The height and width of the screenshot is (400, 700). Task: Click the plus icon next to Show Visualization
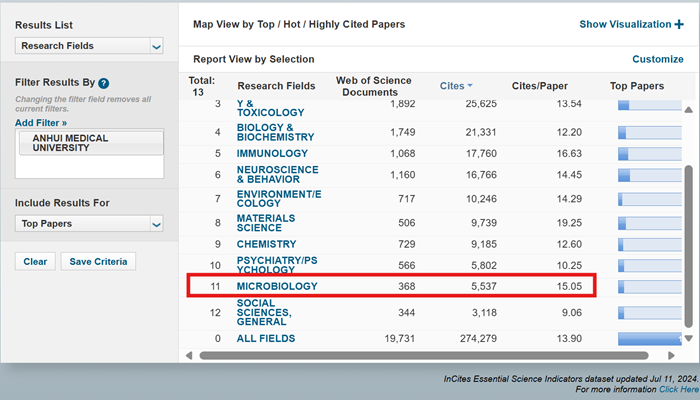(679, 25)
